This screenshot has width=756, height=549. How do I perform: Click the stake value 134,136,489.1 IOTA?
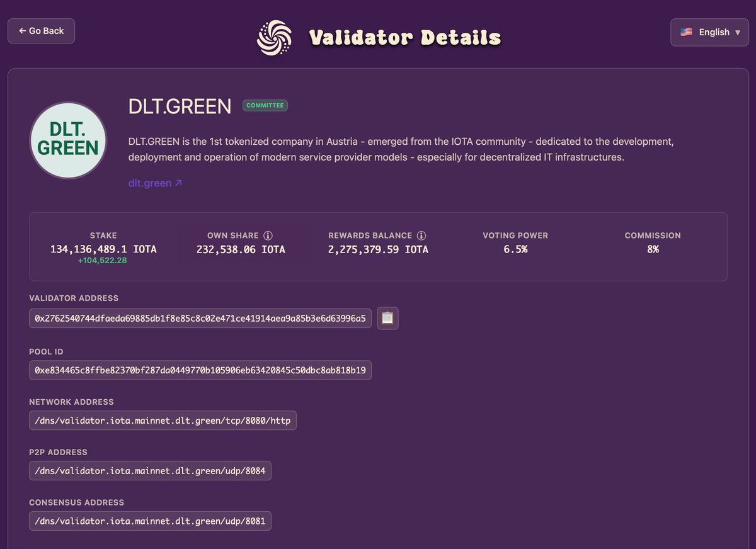coord(103,249)
